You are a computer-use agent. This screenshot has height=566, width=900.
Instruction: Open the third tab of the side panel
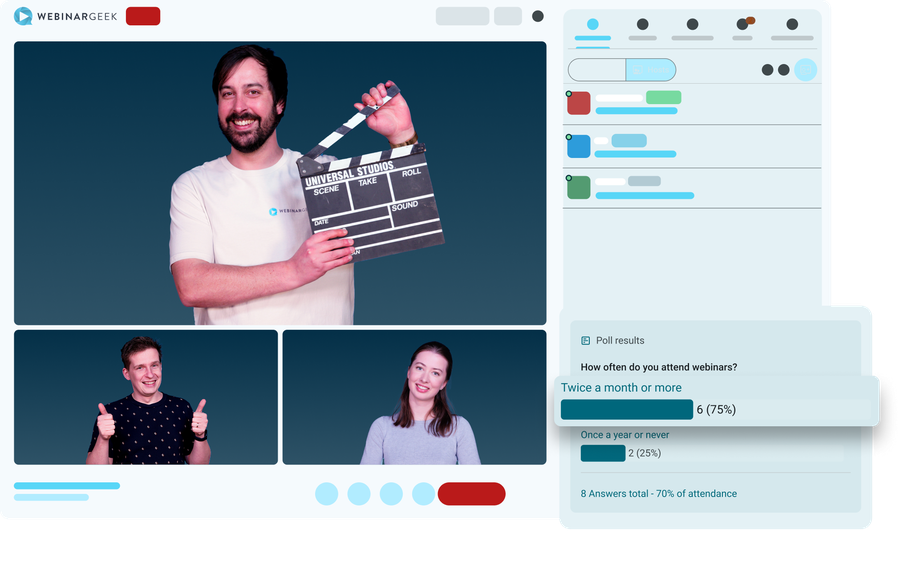(x=693, y=29)
